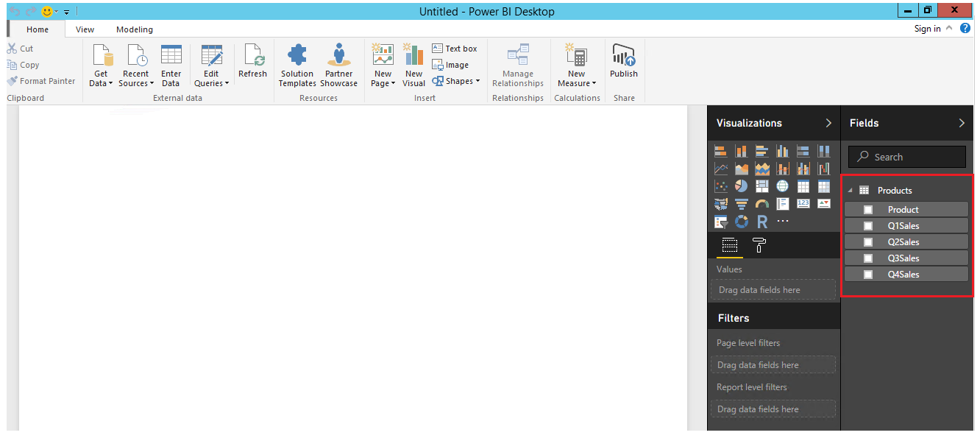Select the Pie chart visual
Viewport: 980px width, 438px height.
point(742,186)
